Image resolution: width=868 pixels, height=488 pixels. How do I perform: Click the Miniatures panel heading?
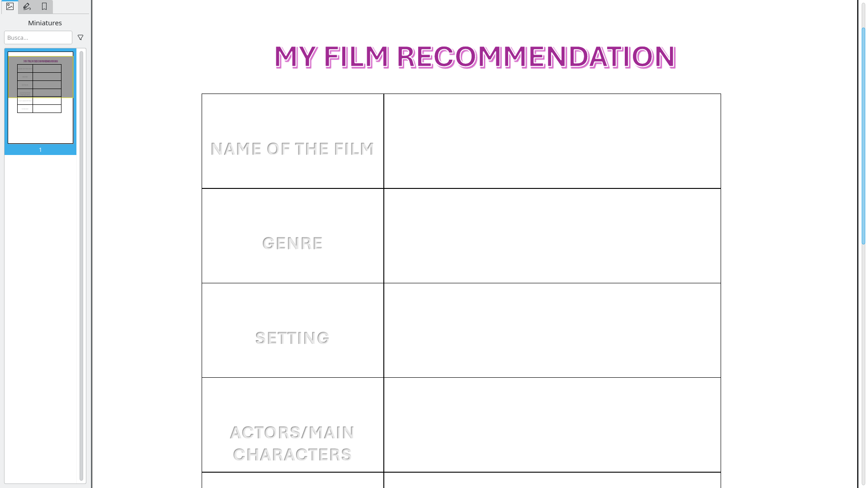point(44,23)
